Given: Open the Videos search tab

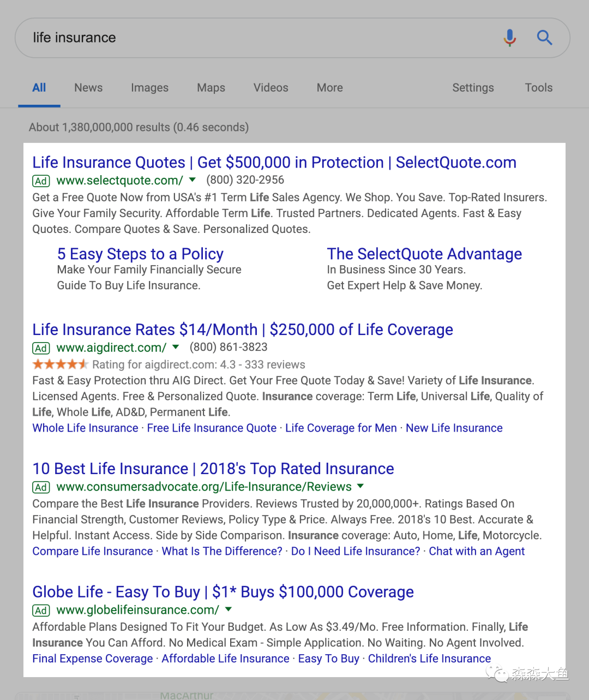Looking at the screenshot, I should coord(271,88).
